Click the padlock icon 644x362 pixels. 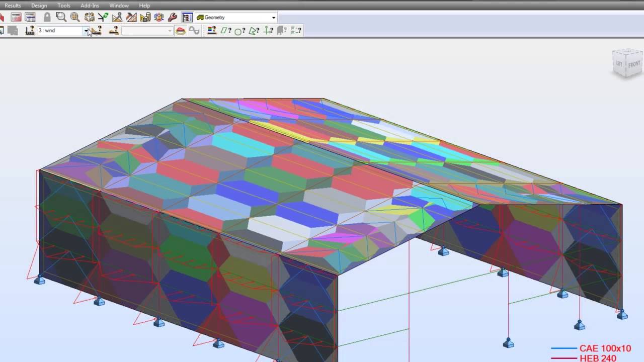47,18
